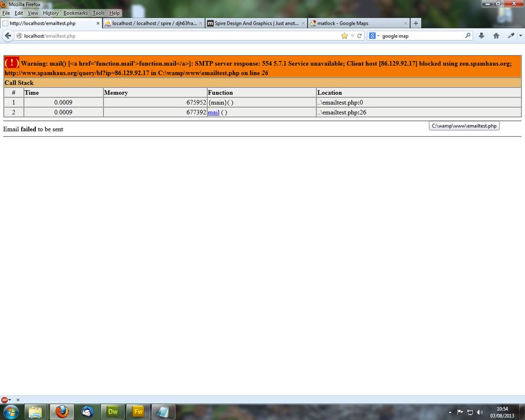The width and height of the screenshot is (525, 420).
Task: Go to the home page icon
Action: tap(496, 36)
